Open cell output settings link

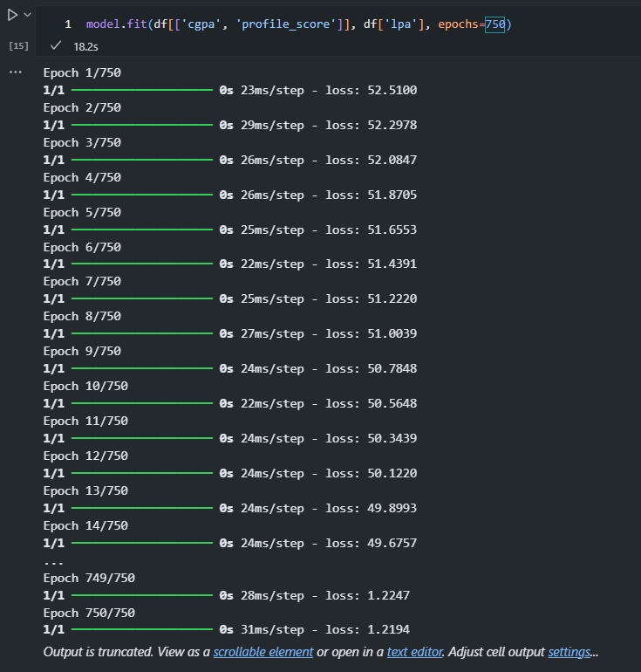click(569, 652)
